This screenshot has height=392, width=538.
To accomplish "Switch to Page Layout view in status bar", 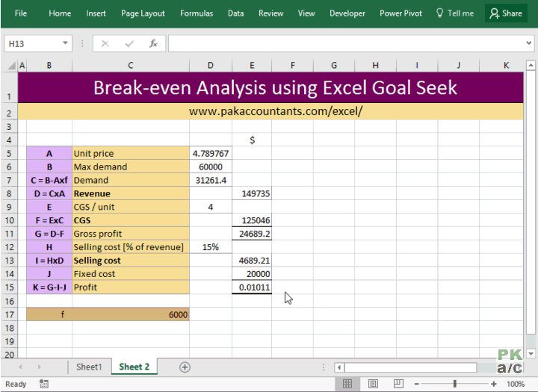I will [x=373, y=384].
